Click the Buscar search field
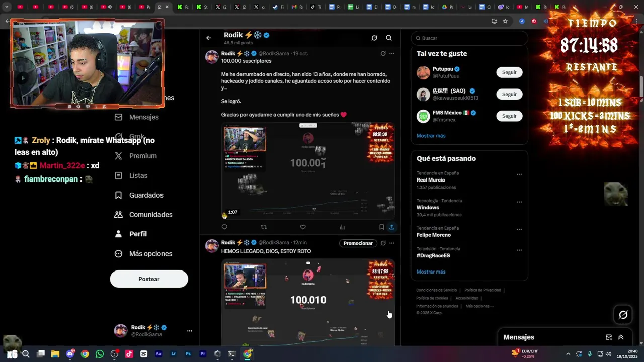This screenshot has width=644, height=362. (x=469, y=38)
